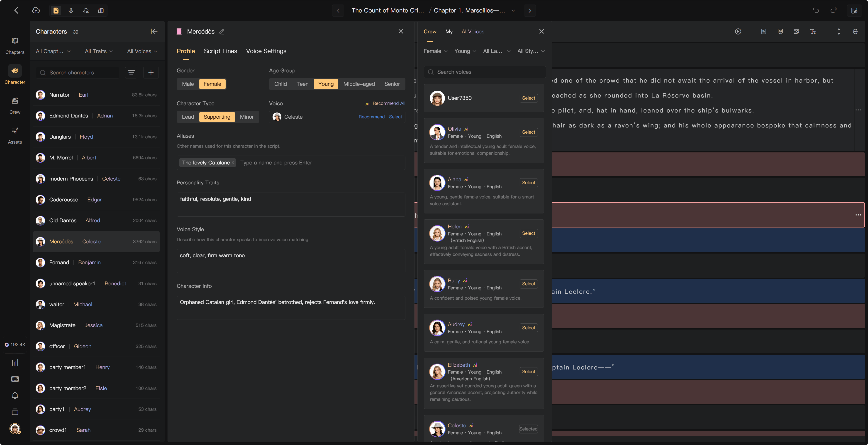Expand the All Chapters filter dropdown
Image resolution: width=868 pixels, height=445 pixels.
pos(53,51)
